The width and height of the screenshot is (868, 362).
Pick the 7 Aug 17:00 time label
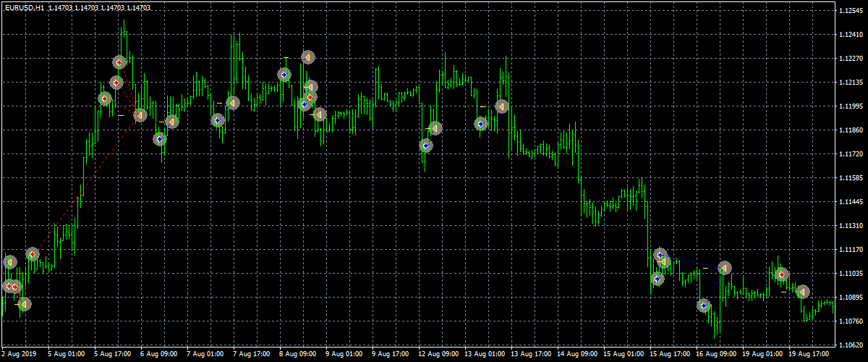(x=252, y=355)
